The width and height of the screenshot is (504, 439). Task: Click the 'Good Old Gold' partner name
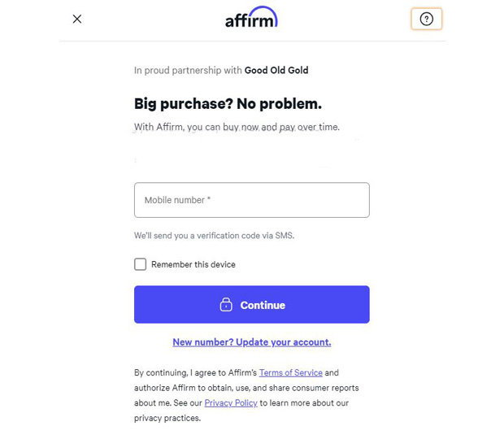coord(276,70)
